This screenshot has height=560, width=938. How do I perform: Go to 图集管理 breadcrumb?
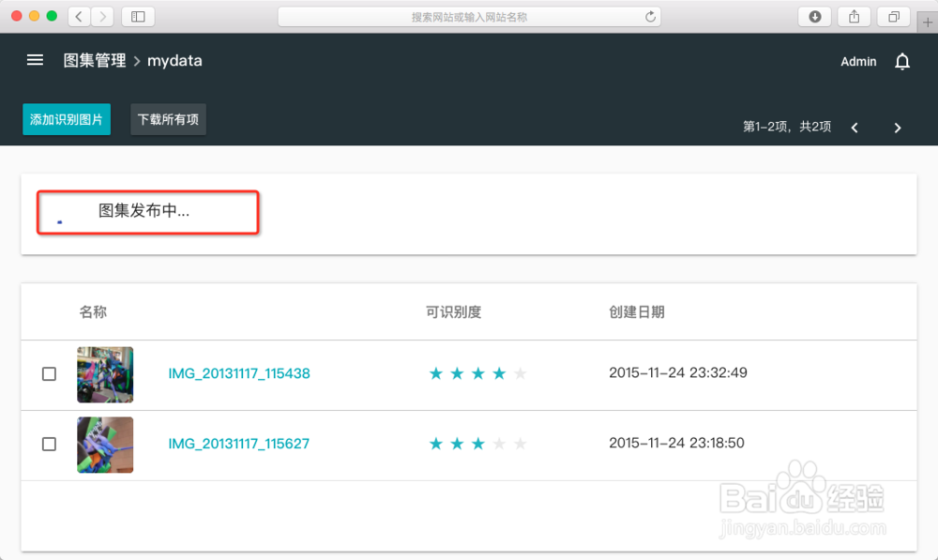point(95,60)
